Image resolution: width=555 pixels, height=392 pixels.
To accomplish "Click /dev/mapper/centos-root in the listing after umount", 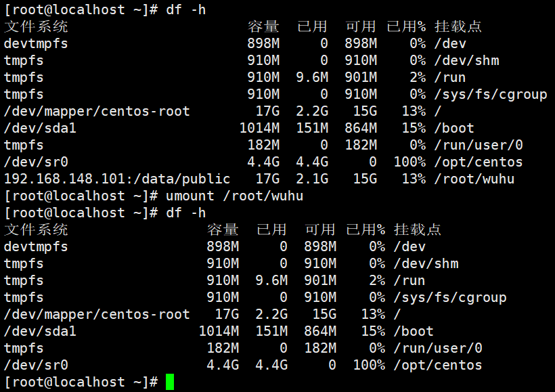I will [x=97, y=314].
